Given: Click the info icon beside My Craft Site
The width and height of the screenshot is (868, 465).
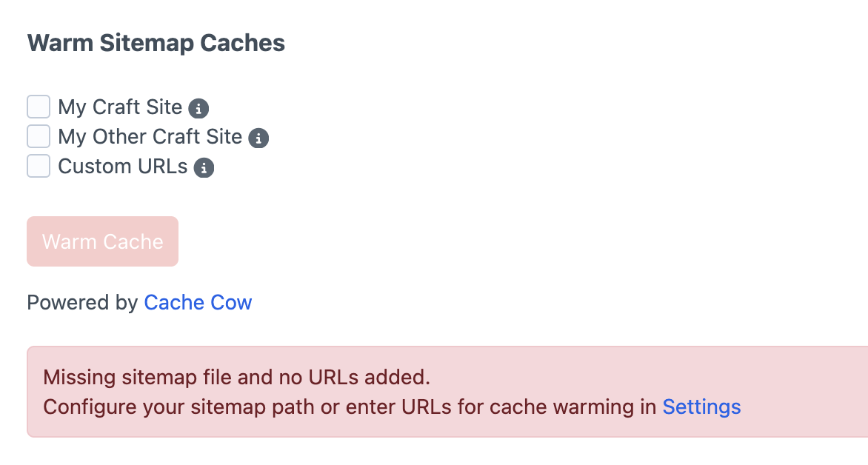Looking at the screenshot, I should tap(198, 109).
